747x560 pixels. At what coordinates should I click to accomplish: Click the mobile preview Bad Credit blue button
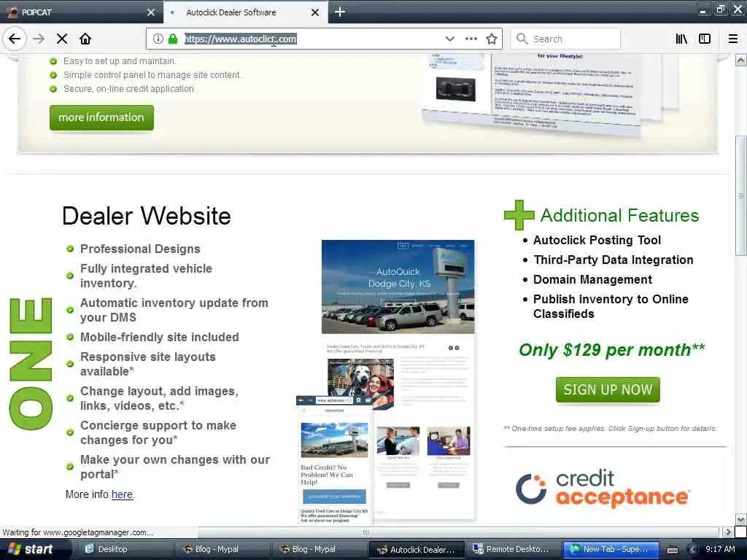point(334,497)
